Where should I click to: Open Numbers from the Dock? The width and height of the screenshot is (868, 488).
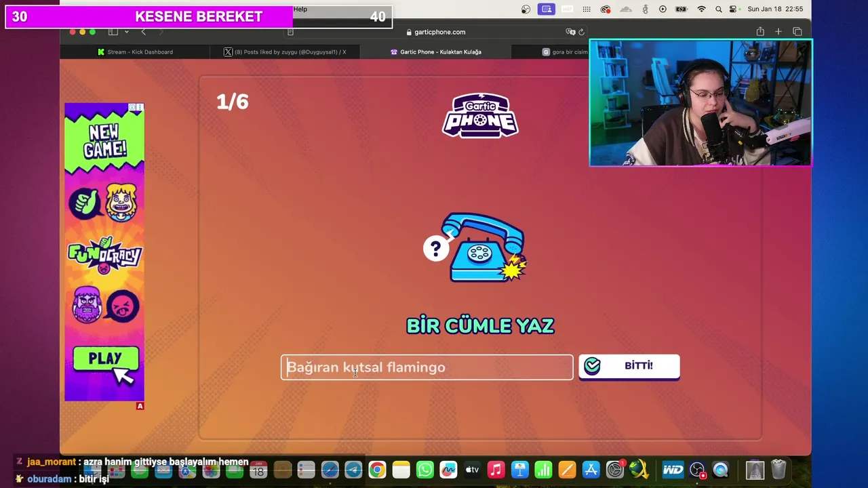[543, 470]
